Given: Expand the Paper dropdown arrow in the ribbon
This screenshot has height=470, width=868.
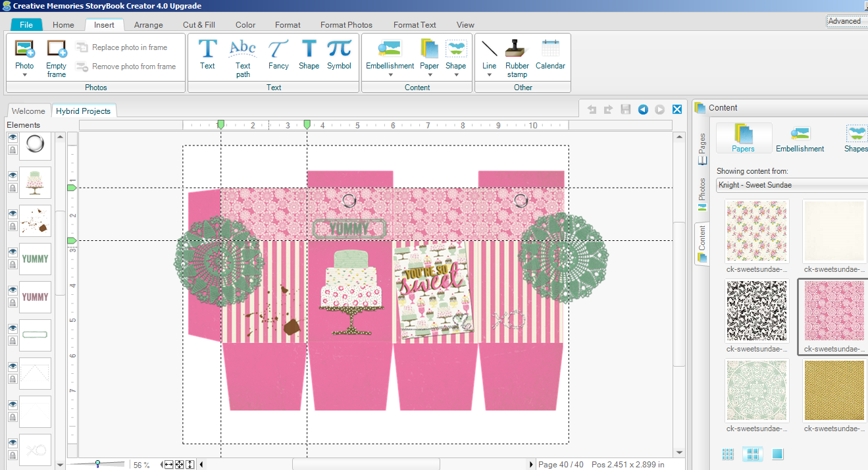Looking at the screenshot, I should [429, 74].
